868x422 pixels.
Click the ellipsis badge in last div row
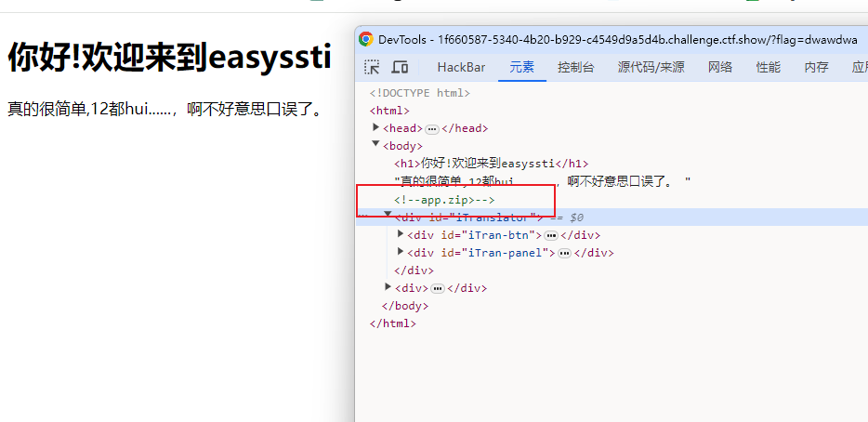pyautogui.click(x=438, y=288)
